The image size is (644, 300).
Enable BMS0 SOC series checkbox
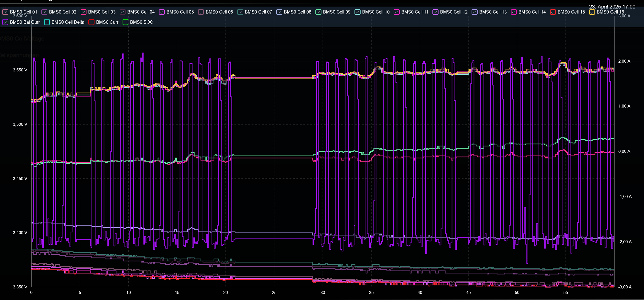pos(125,22)
